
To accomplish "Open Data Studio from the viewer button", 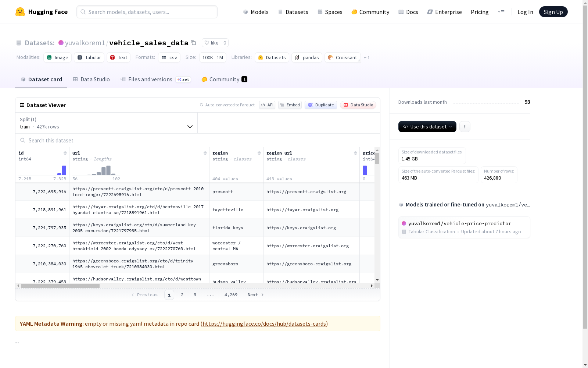I will point(358,105).
